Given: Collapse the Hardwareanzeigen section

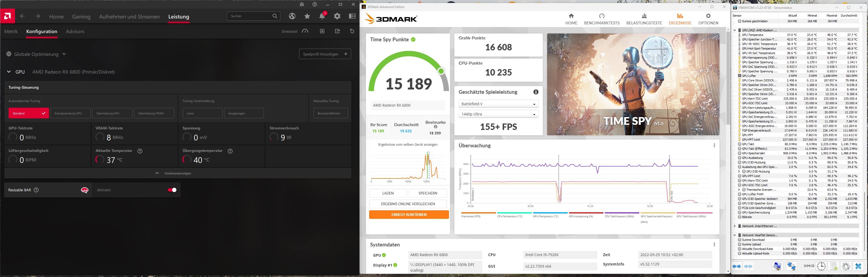Looking at the screenshot, I should pos(177,173).
